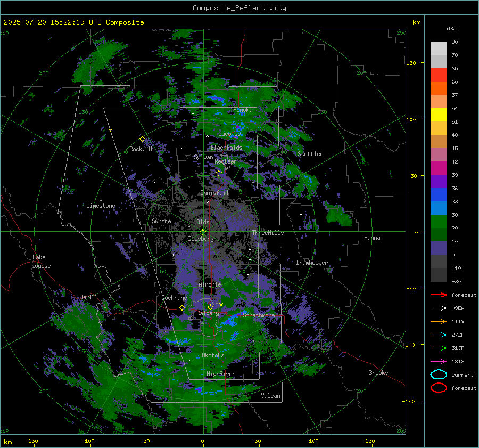Screen dimensions: 479x448
Task: Click the Brooks city label
Action: [378, 373]
